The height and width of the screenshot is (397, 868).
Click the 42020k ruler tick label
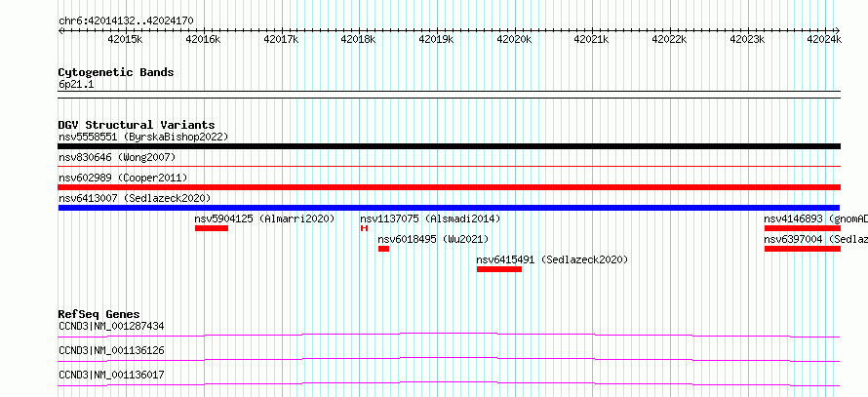514,39
